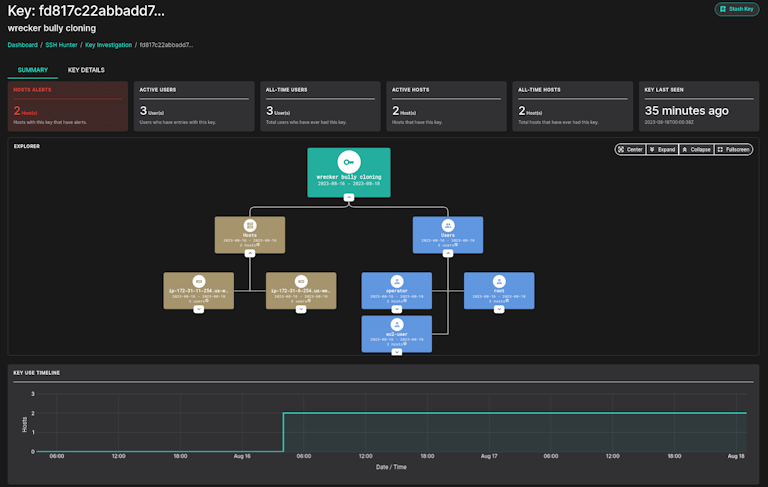
Task: Click the key icon in root node
Action: pos(348,162)
